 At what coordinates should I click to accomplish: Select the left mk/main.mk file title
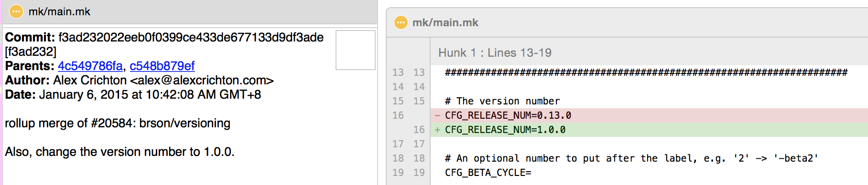(59, 11)
